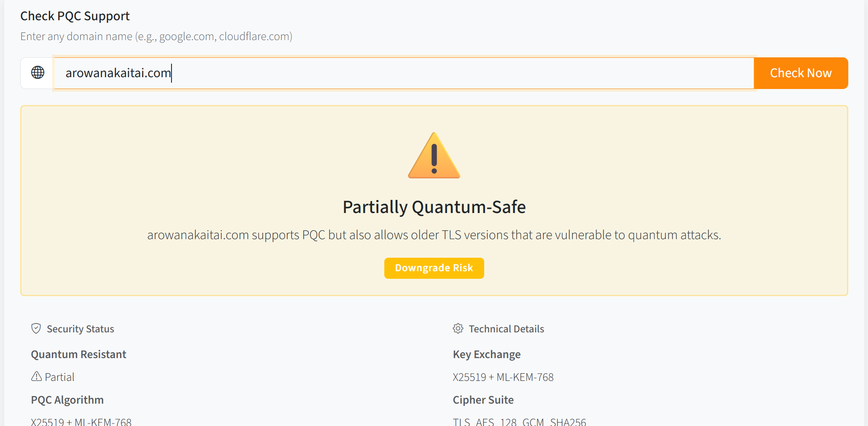Image resolution: width=868 pixels, height=426 pixels.
Task: Click the shield icon next to Security Status
Action: [x=36, y=329]
